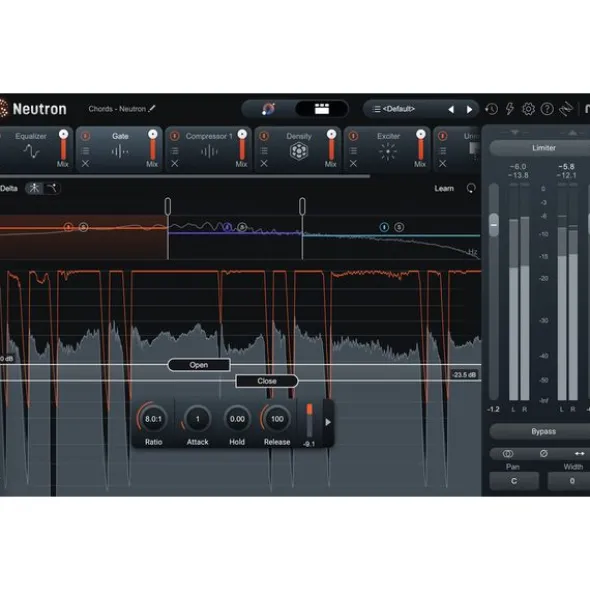Click the first crossover frequency handle
Image resolution: width=590 pixels, height=591 pixels.
(168, 207)
